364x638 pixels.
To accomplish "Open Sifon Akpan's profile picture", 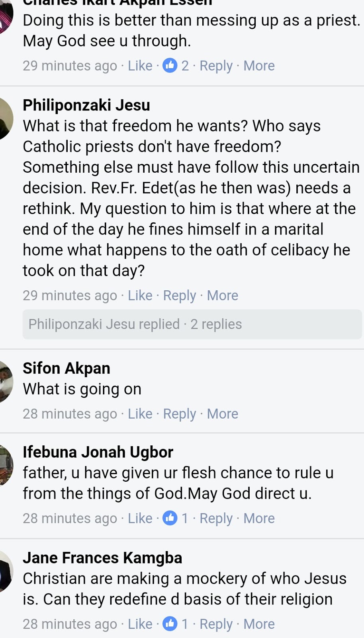I will (6, 382).
